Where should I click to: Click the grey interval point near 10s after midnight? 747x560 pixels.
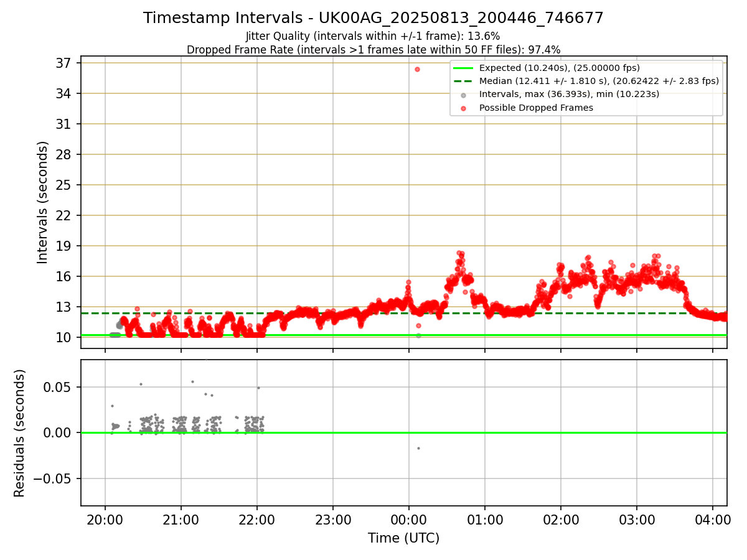418,335
